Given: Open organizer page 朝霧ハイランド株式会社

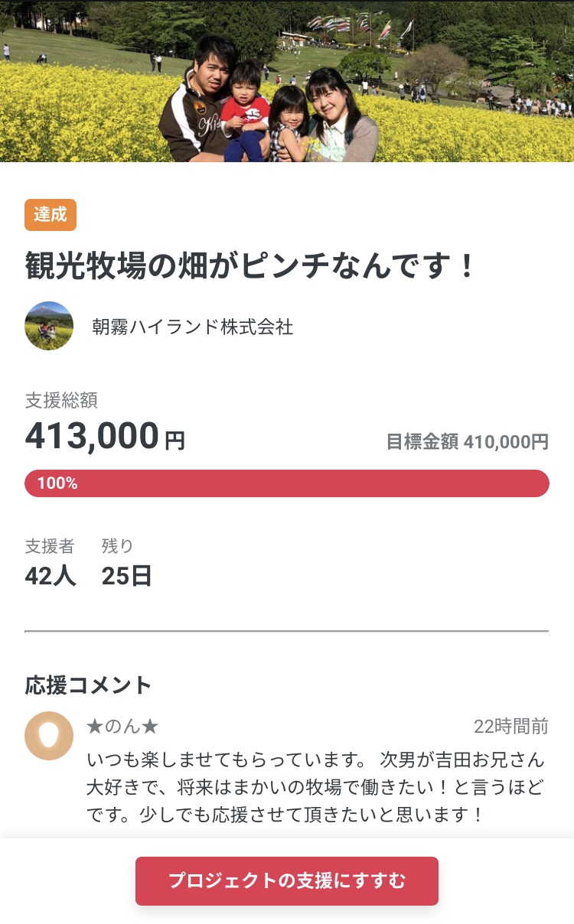Looking at the screenshot, I should [x=193, y=327].
